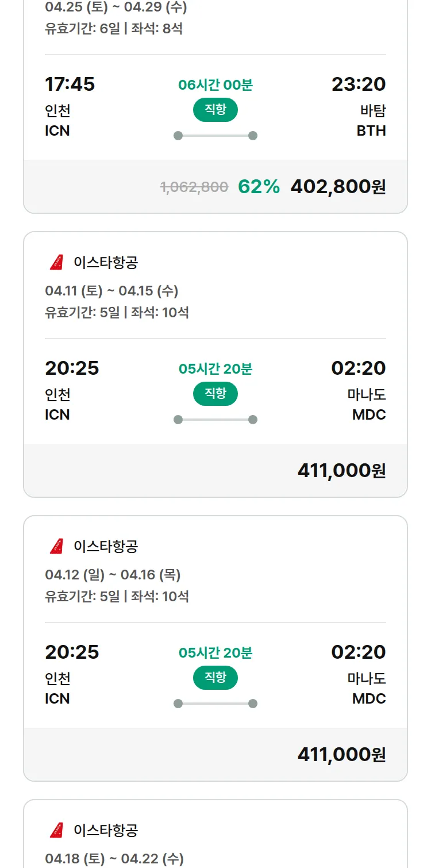This screenshot has height=868, width=431.
Task: Tap the 직항 badge on the 04.11 Manado flight
Action: click(215, 394)
